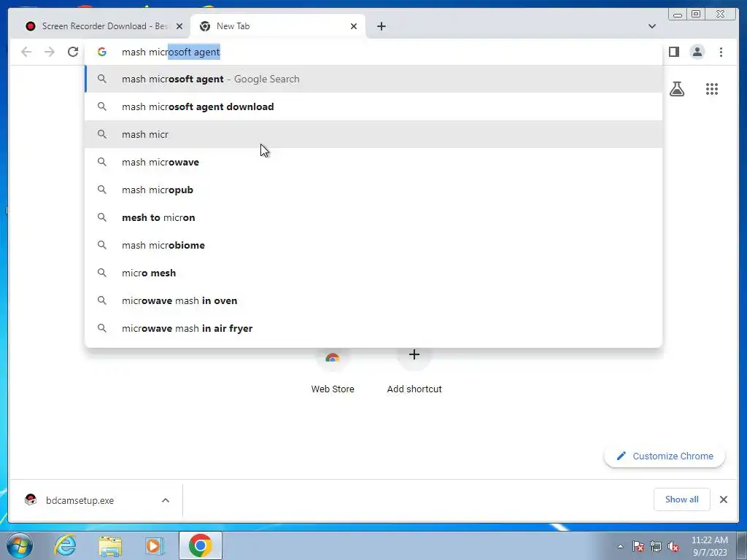747x560 pixels.
Task: Click the Add shortcut plus tile
Action: pyautogui.click(x=414, y=371)
